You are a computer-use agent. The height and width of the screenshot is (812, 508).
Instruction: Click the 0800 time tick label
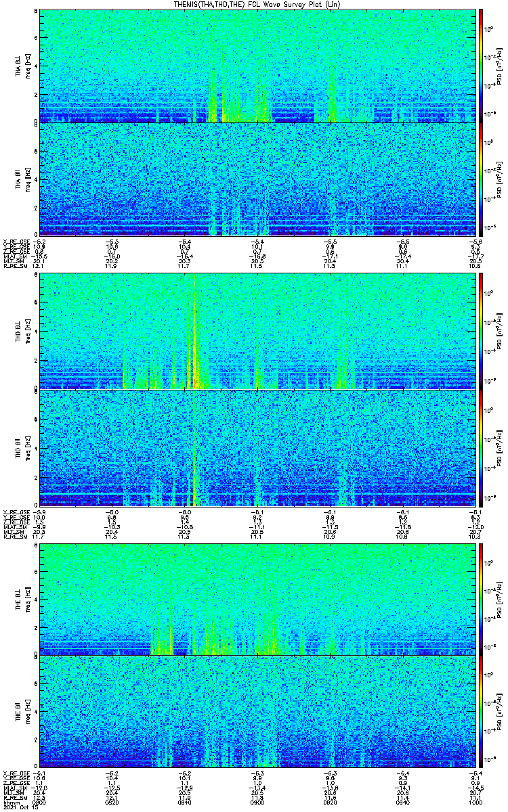point(40,803)
